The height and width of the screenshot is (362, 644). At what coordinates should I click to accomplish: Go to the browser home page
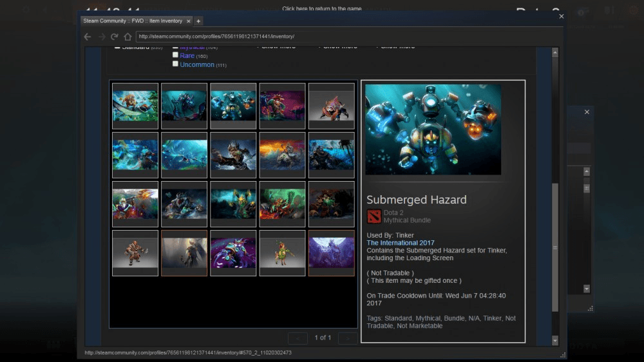click(x=128, y=37)
